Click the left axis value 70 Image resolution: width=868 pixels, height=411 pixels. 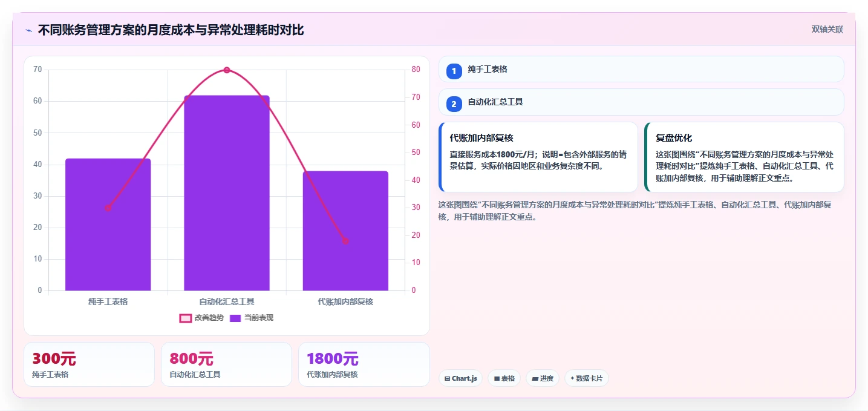coord(38,70)
